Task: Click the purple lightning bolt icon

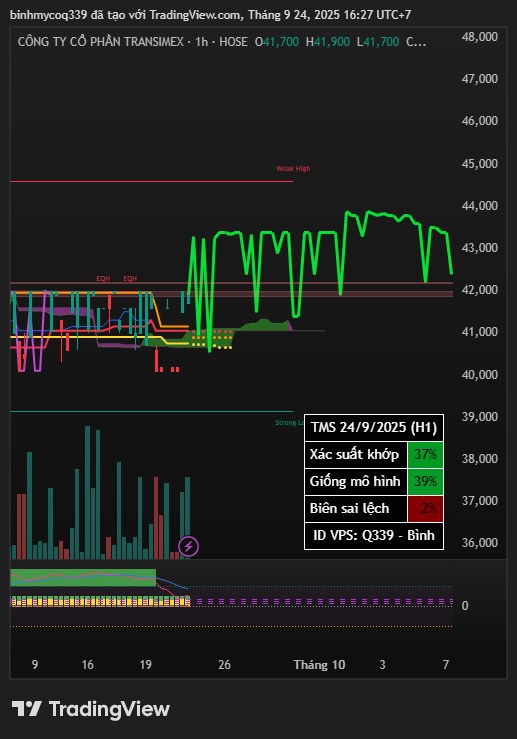Action: [188, 547]
